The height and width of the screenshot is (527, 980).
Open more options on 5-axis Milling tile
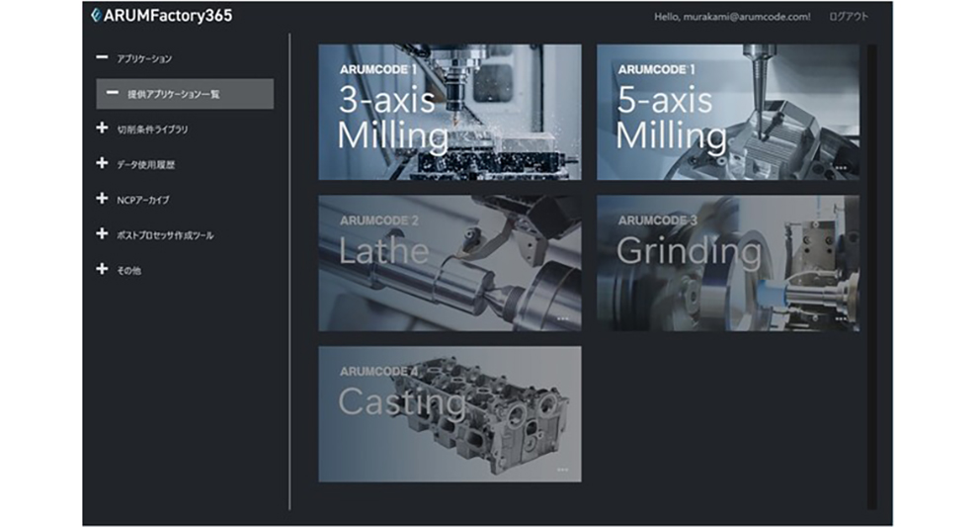(841, 168)
